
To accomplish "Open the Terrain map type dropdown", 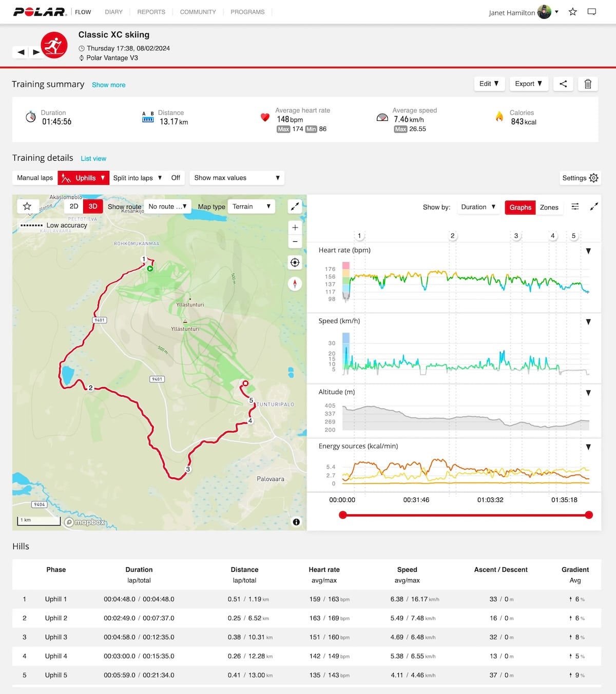I will pos(251,206).
